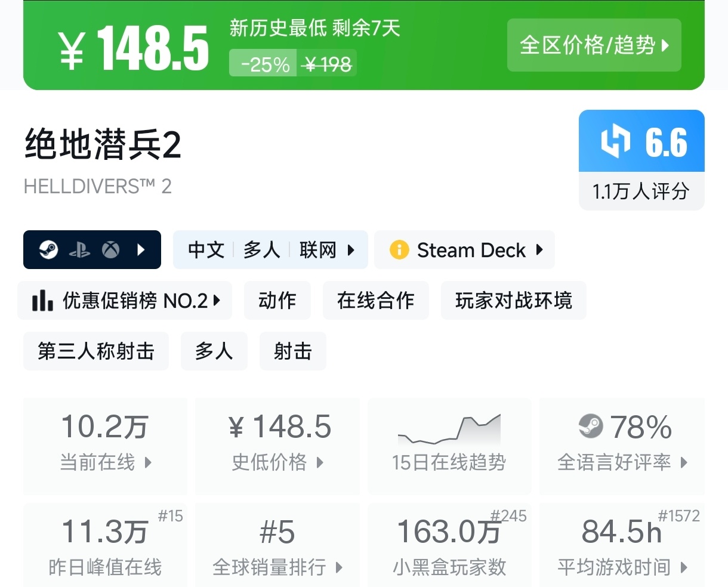The image size is (728, 587).
Task: Click the yen symbol in the green banner
Action: pos(72,50)
